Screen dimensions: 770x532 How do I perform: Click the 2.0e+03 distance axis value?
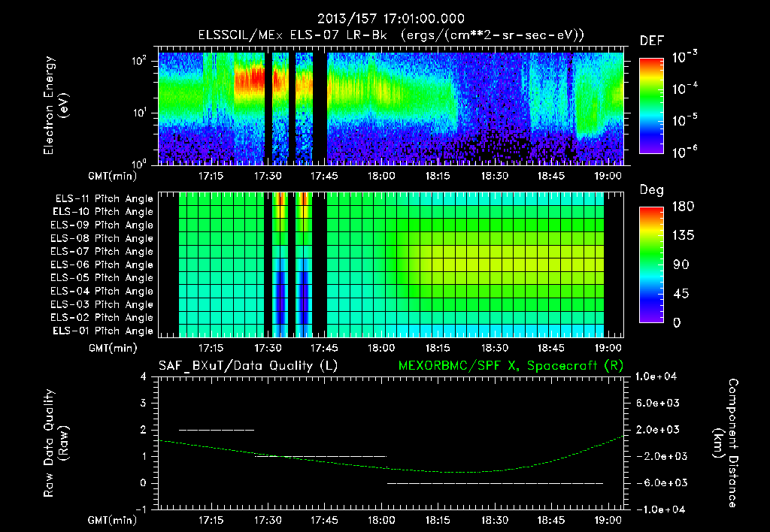point(659,430)
